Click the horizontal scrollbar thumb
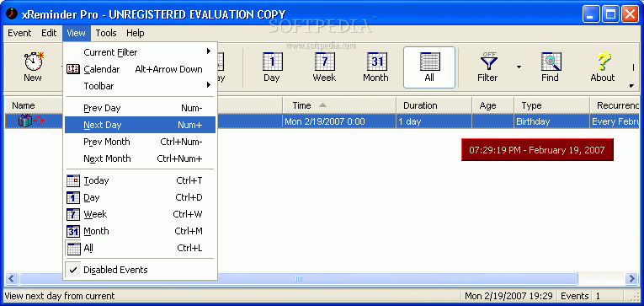The width and height of the screenshot is (644, 306). point(299,279)
